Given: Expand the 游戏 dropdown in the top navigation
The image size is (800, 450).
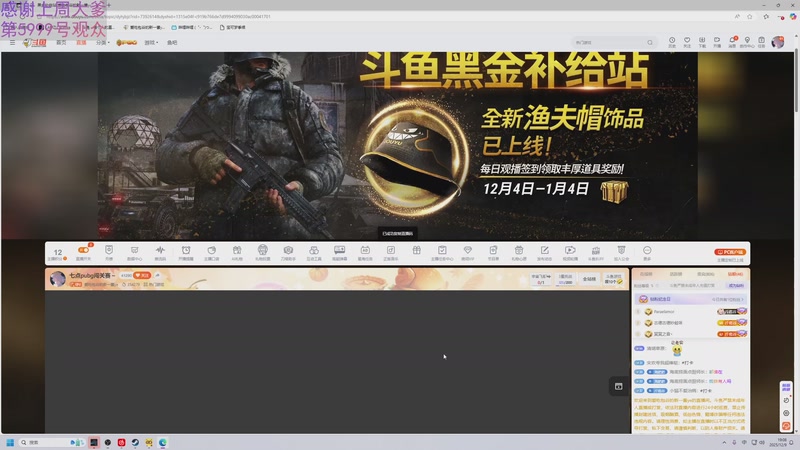Looking at the screenshot, I should point(151,43).
